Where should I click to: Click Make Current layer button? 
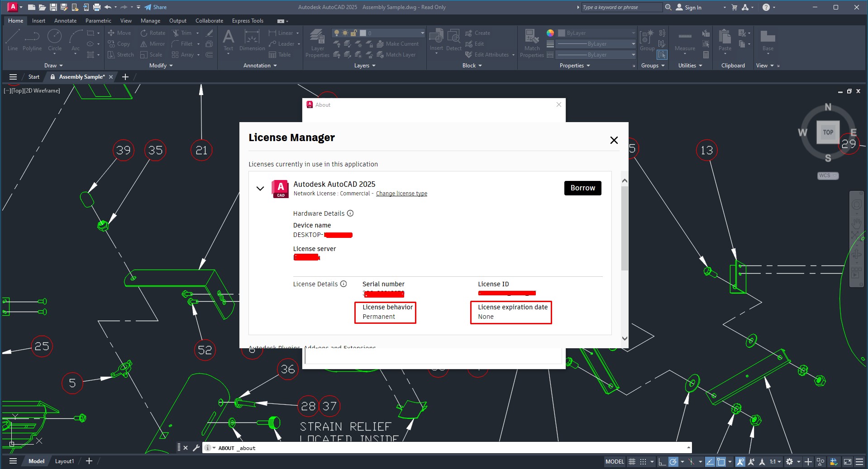pos(398,44)
